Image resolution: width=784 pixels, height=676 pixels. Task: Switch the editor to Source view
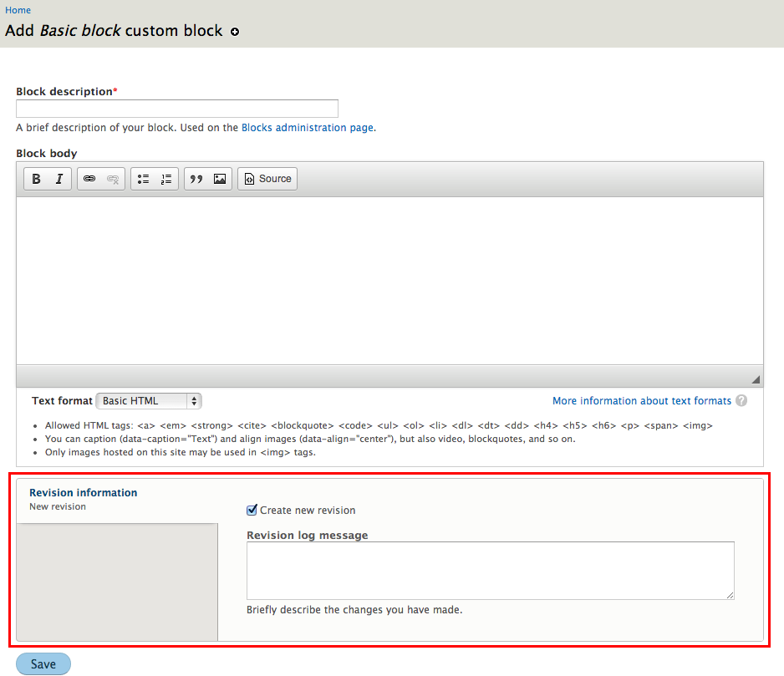tap(267, 179)
